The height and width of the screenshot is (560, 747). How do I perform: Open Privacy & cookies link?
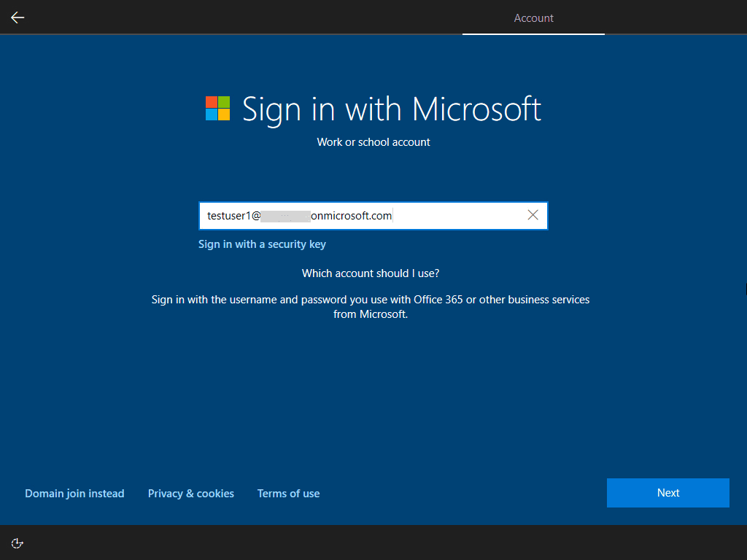tap(190, 494)
